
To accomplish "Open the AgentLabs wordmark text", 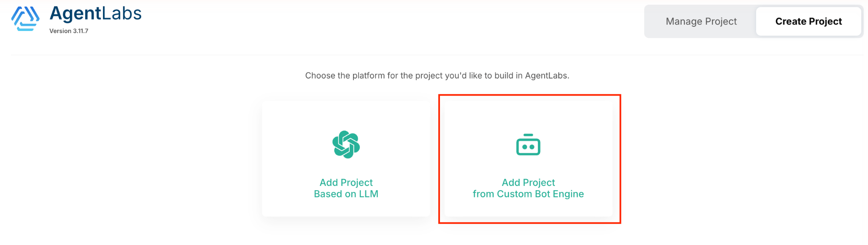I will click(95, 14).
